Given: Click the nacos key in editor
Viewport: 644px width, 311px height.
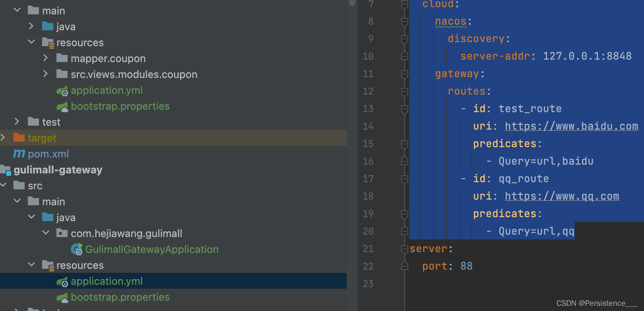Looking at the screenshot, I should (450, 21).
